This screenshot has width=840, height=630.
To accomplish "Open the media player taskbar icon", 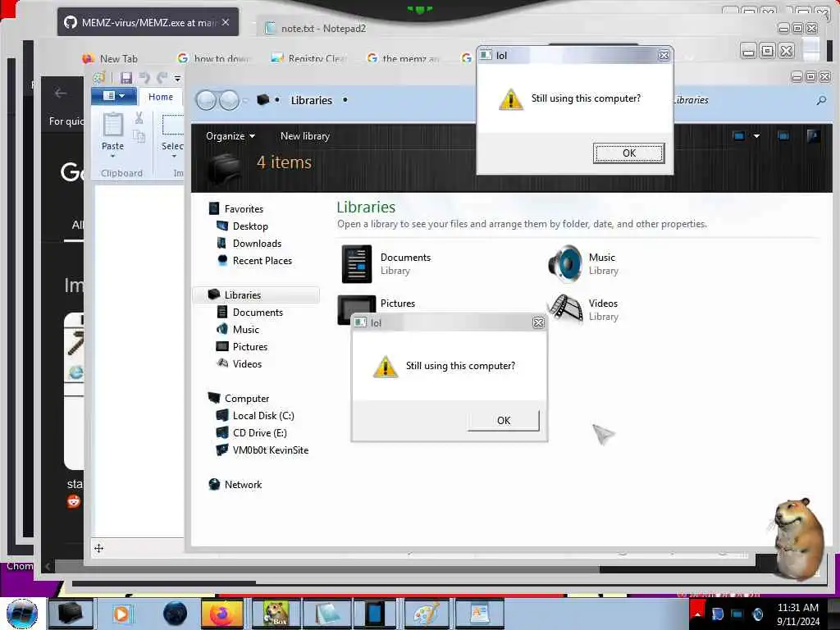I will click(x=121, y=614).
